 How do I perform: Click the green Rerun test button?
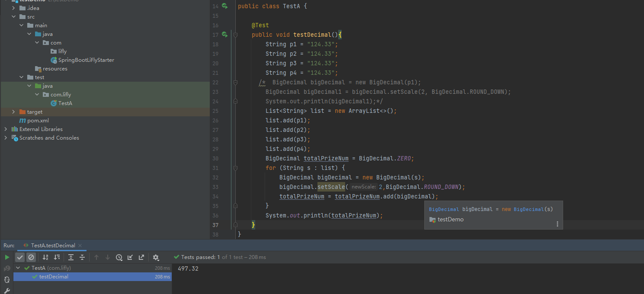[7, 257]
